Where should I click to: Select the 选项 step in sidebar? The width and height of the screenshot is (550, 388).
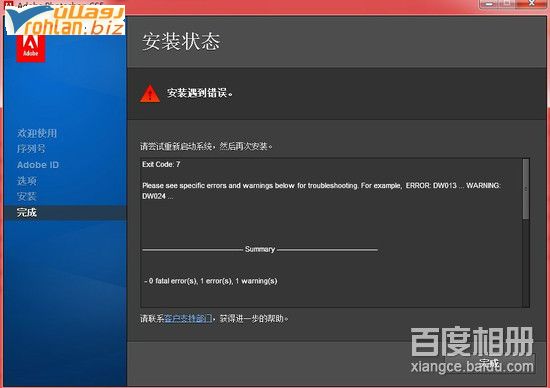[27, 181]
